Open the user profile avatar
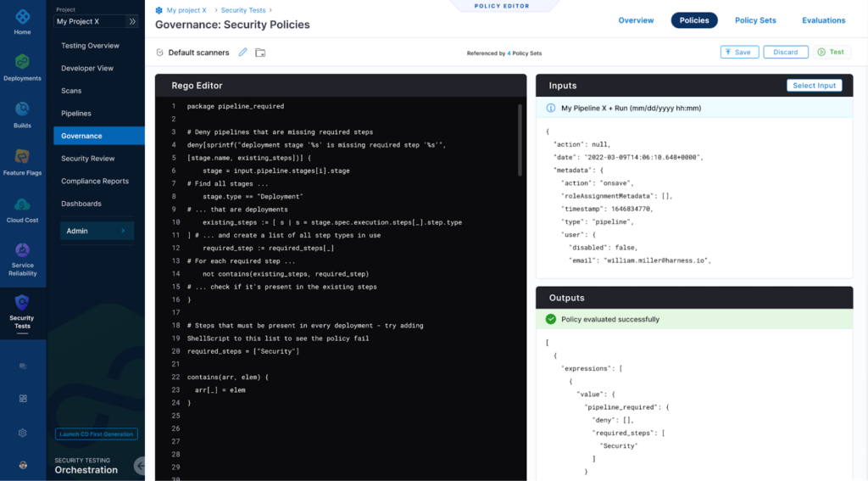 click(x=23, y=465)
